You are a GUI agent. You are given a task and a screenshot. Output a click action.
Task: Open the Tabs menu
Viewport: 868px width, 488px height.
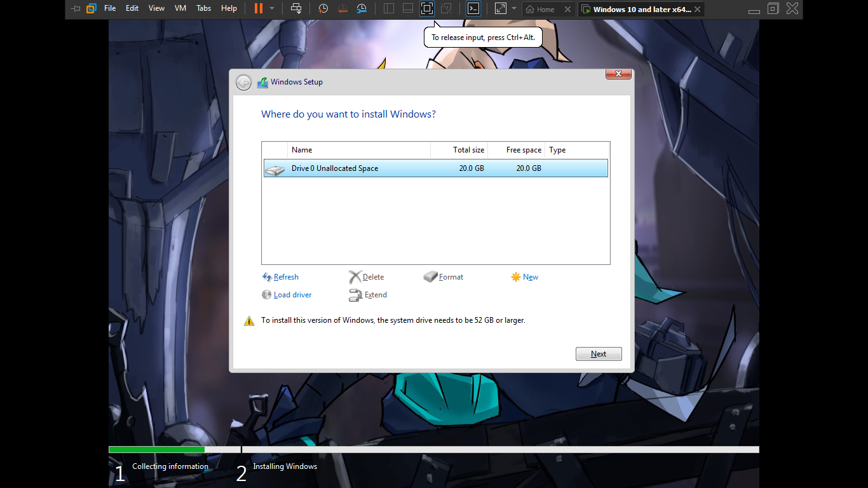click(x=204, y=9)
